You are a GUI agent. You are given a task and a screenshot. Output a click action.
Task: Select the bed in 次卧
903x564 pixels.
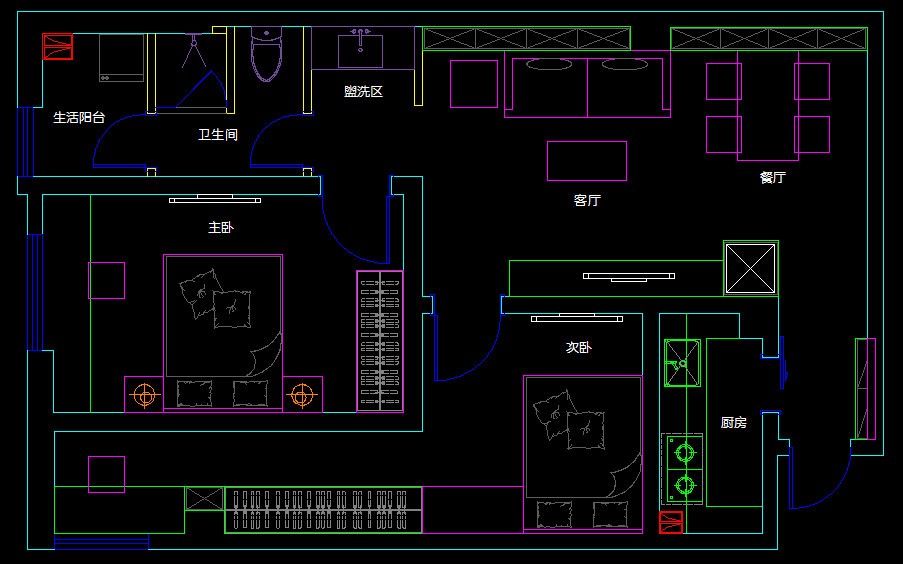point(583,453)
